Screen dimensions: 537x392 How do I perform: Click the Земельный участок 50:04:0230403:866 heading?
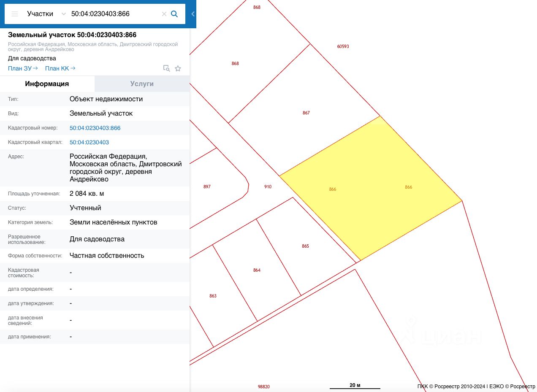(x=72, y=35)
